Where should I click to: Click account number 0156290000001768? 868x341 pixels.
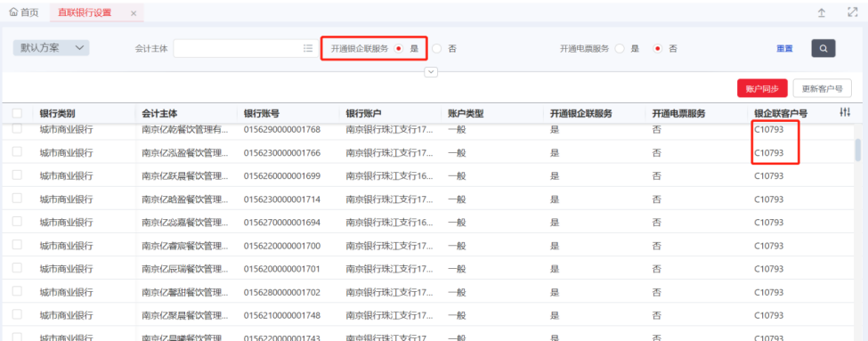pyautogui.click(x=282, y=129)
